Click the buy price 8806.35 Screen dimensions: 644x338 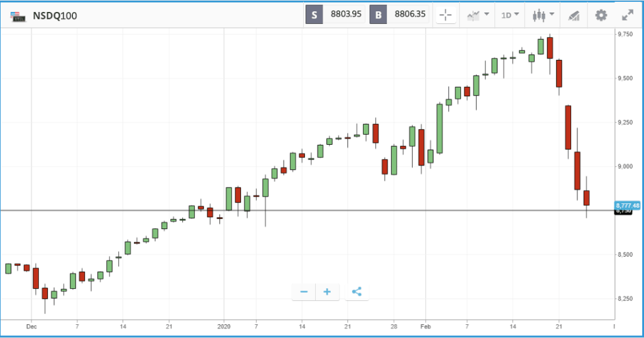(x=410, y=14)
